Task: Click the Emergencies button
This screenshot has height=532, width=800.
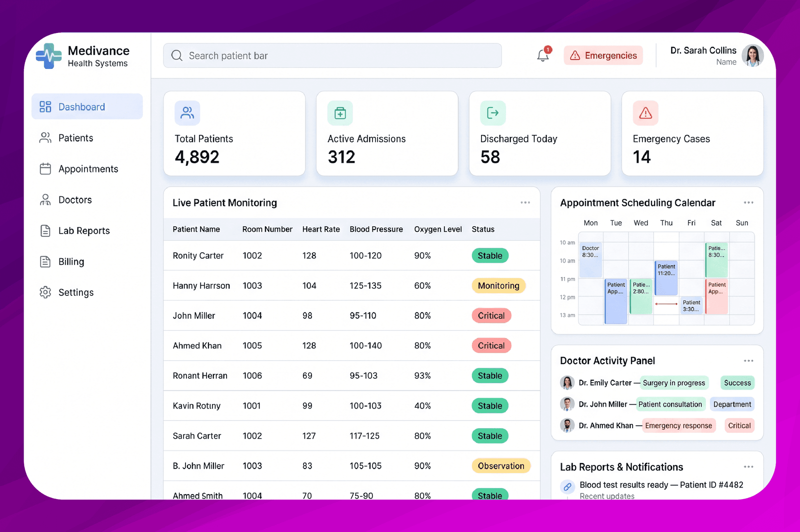Action: (603, 55)
